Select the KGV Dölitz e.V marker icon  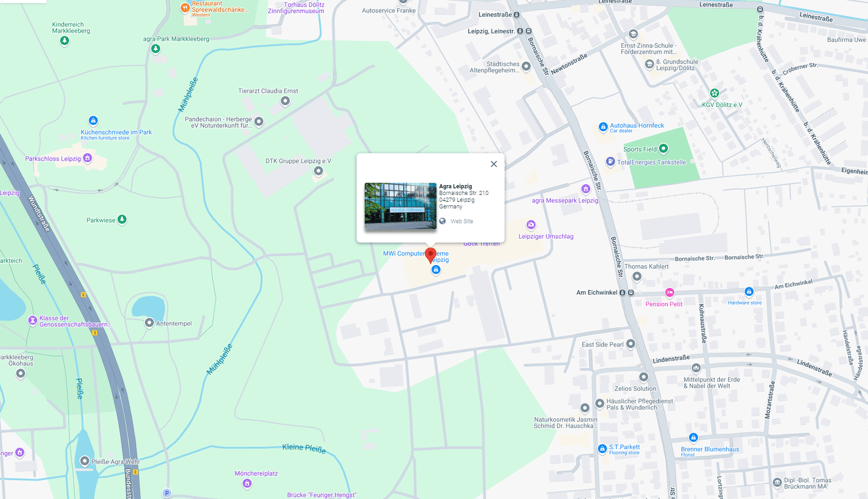[x=714, y=93]
